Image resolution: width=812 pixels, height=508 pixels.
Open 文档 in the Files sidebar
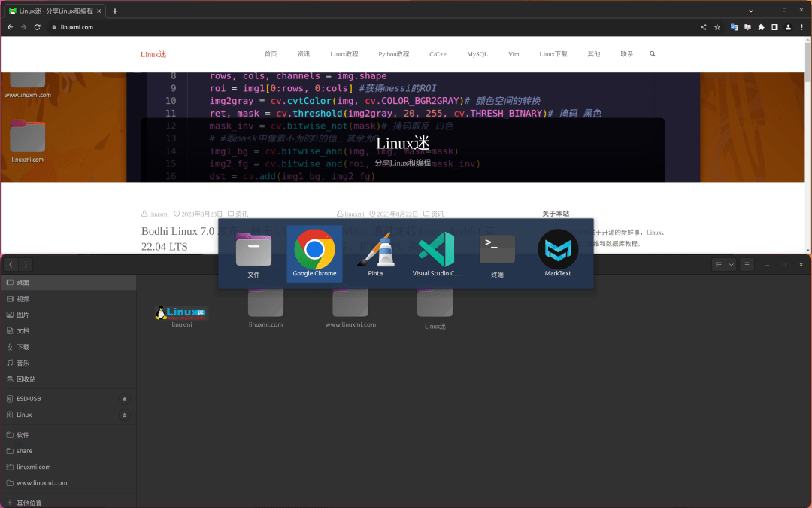68,330
